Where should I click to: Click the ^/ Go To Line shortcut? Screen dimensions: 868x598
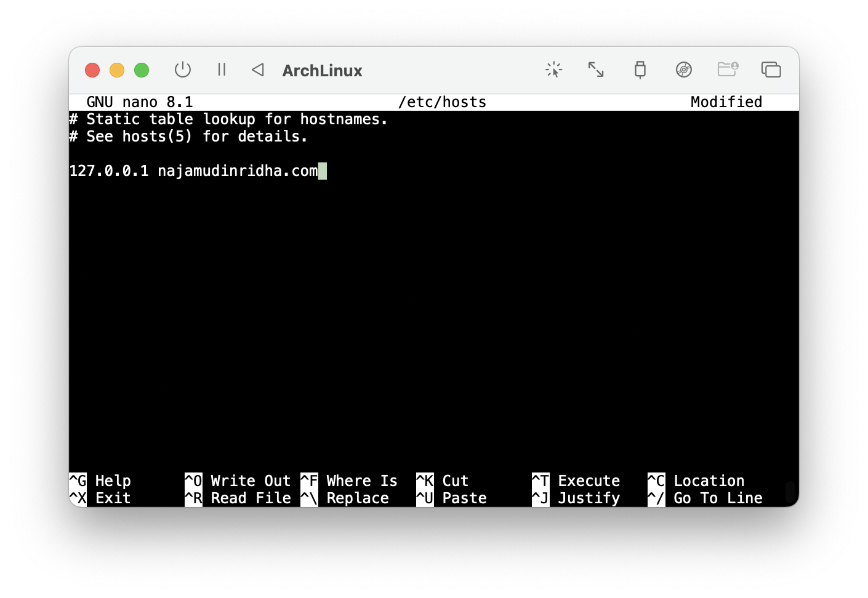coord(705,498)
